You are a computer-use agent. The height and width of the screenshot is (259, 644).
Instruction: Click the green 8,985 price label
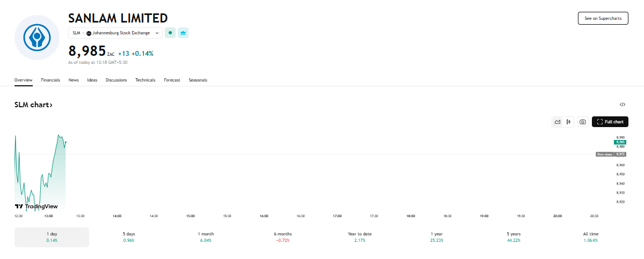point(620,142)
